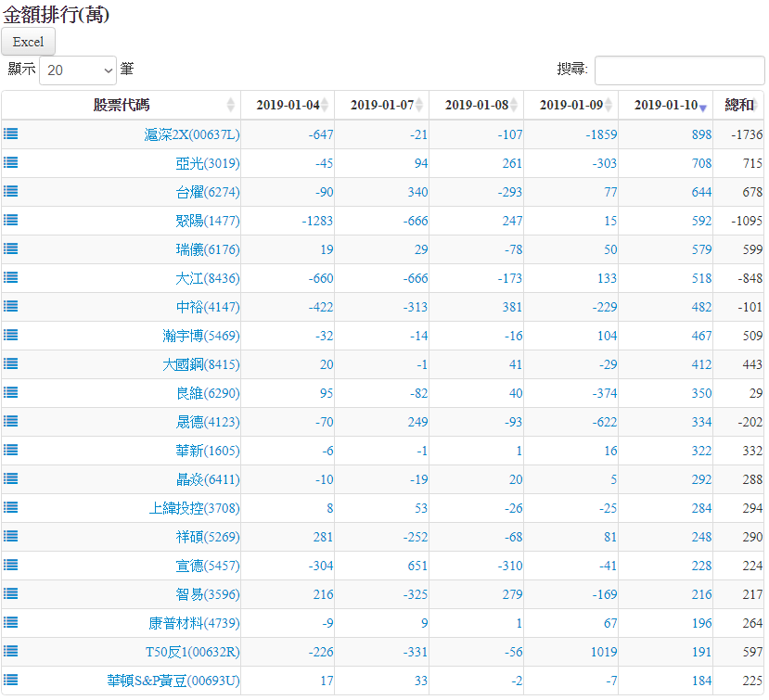Click the list icon in the T50反1(00632R) row
Screen dimensions: 769x700
click(x=11, y=651)
